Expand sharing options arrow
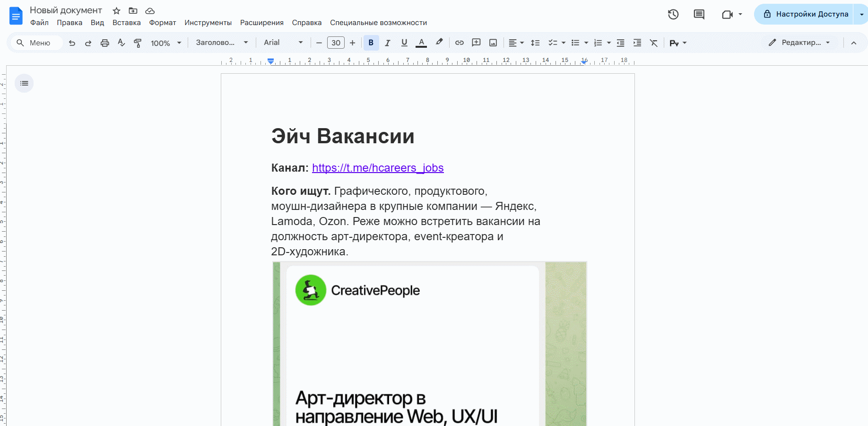This screenshot has height=426, width=868. pos(861,14)
